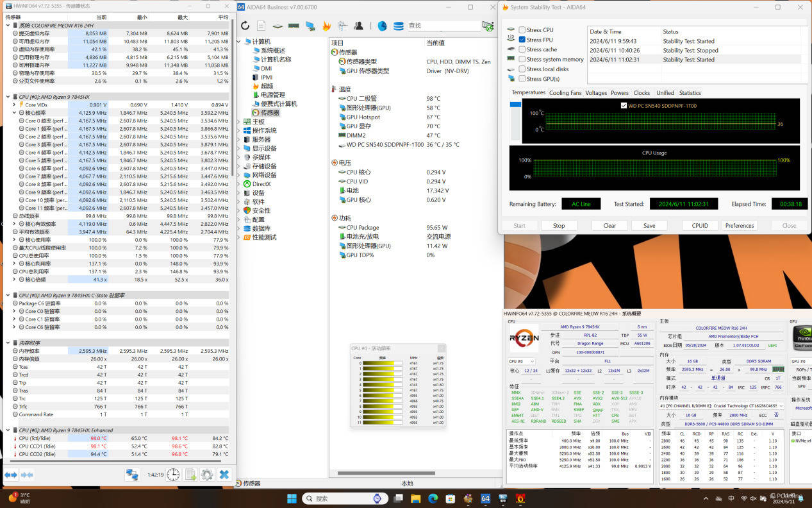Uncheck the Stress FPU checkbox
This screenshot has height=508, width=812.
point(522,40)
